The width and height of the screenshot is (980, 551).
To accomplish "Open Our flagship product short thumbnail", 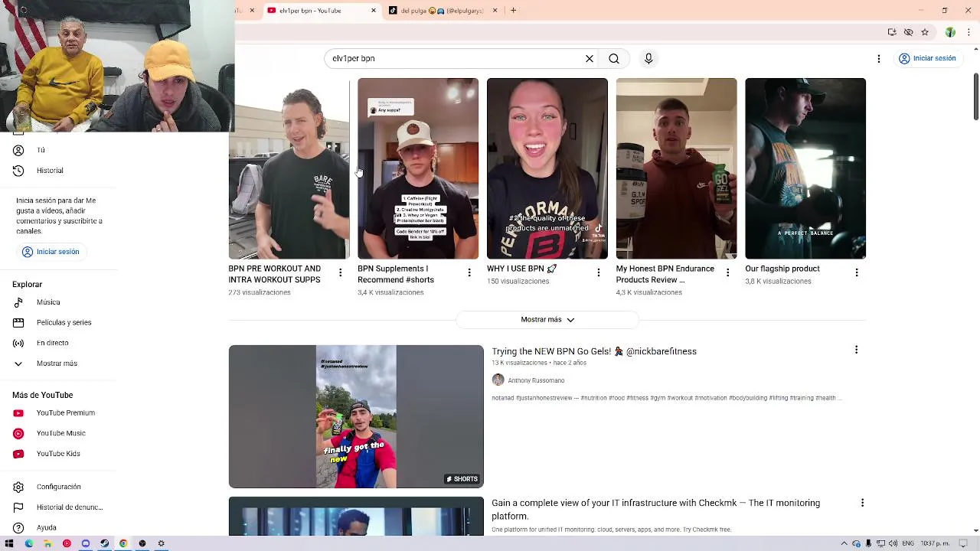I will [x=805, y=168].
